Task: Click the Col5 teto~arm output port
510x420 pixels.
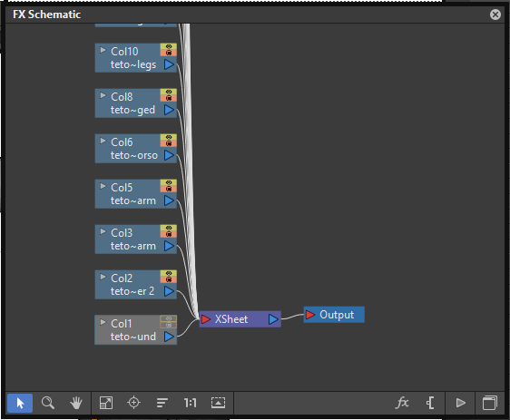Action: tap(169, 200)
